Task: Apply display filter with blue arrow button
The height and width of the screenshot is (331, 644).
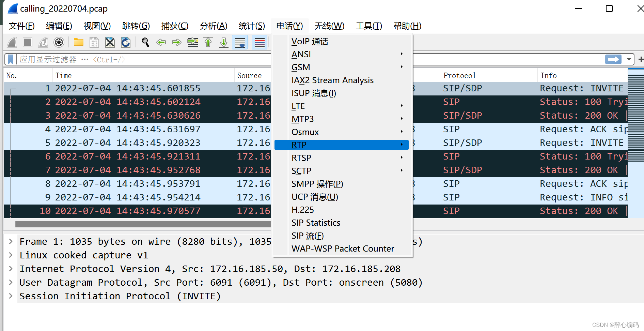Action: [613, 59]
